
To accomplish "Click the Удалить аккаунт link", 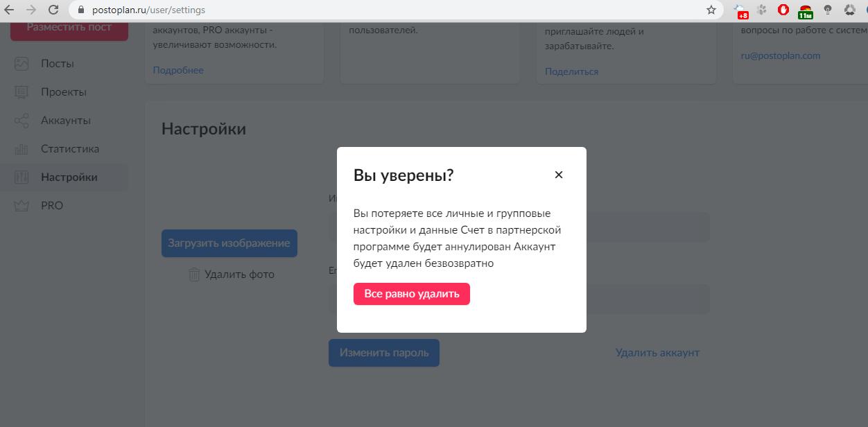I will [x=657, y=353].
